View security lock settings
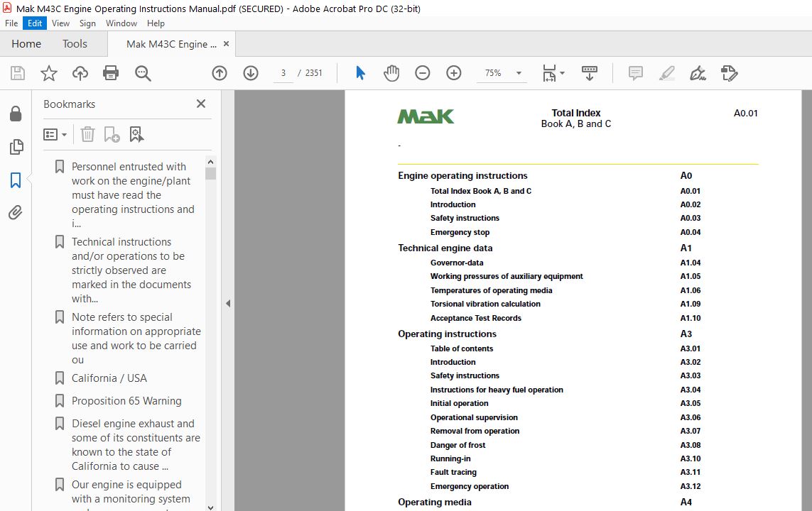Image resolution: width=812 pixels, height=511 pixels. 16,114
